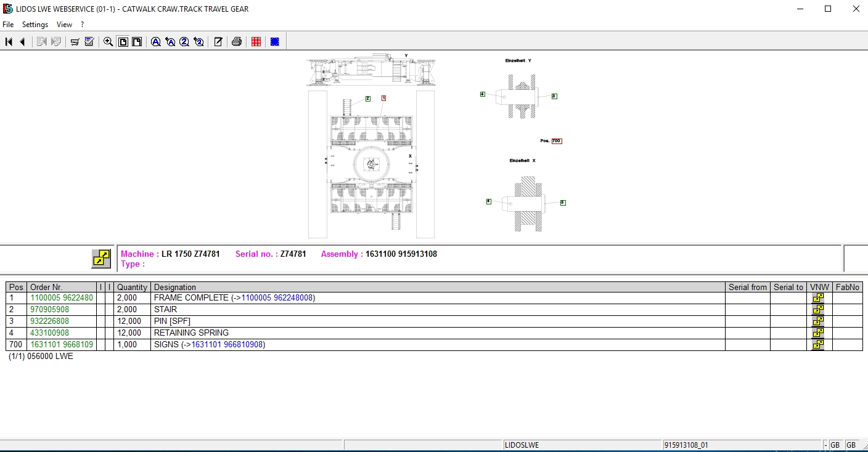Open the View menu

tap(64, 25)
